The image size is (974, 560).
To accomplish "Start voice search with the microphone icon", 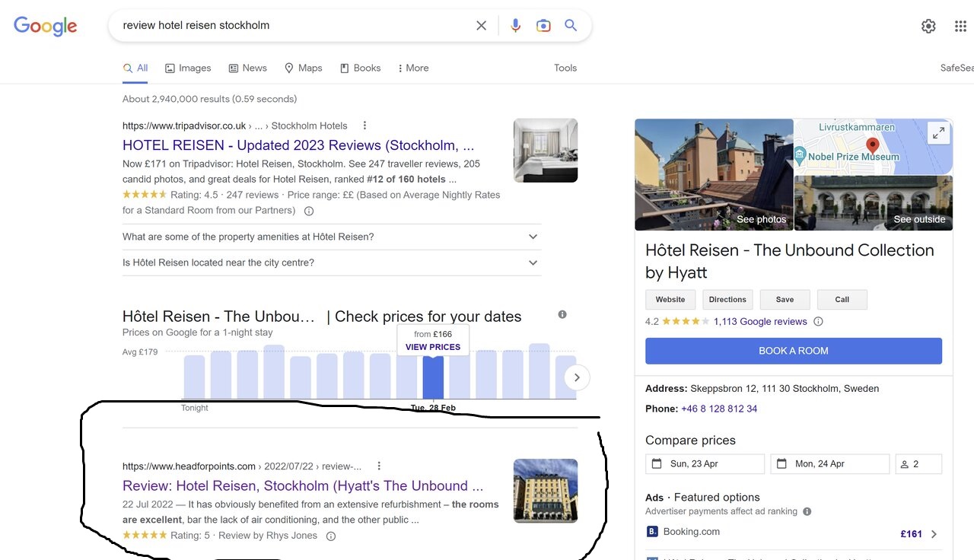I will click(x=516, y=26).
